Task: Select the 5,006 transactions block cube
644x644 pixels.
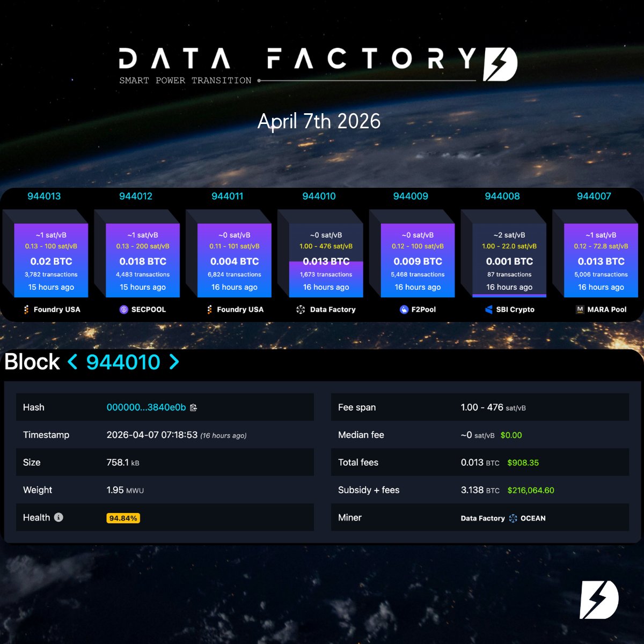Action: coord(601,261)
